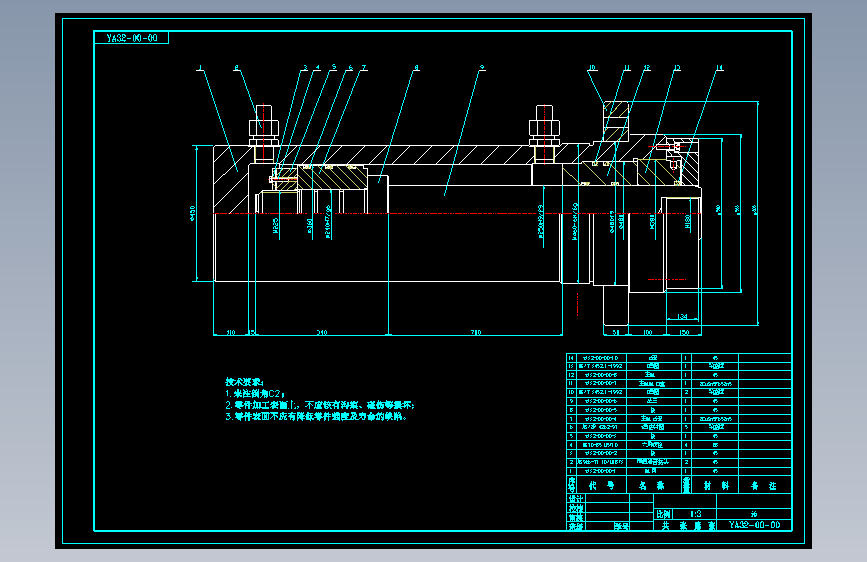Click the 134 dimension near the rod end

[x=682, y=316]
